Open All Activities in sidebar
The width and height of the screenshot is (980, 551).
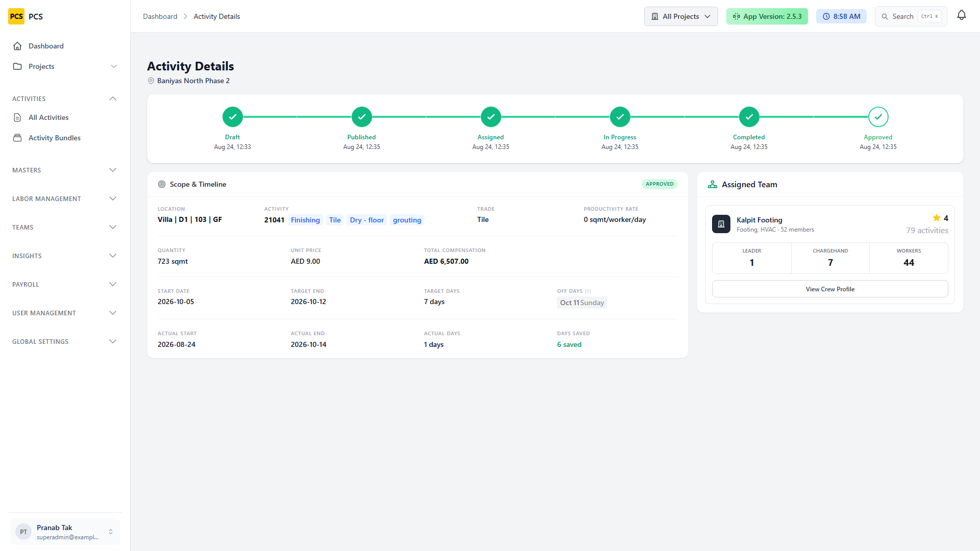65,117
